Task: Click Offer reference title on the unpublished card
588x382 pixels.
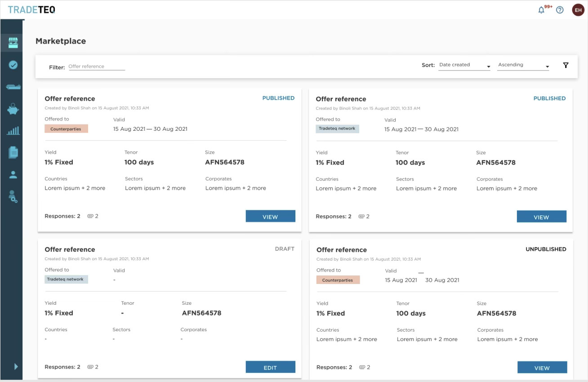Action: [x=342, y=250]
